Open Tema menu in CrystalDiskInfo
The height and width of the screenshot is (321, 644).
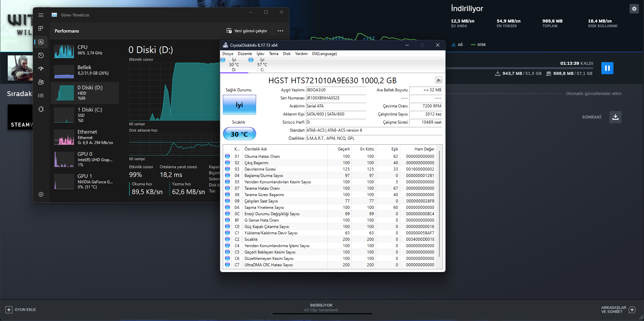click(274, 54)
